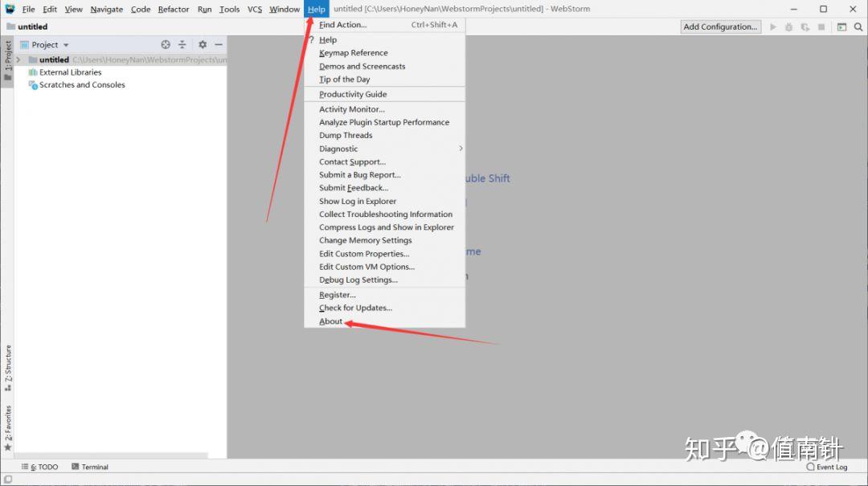Choose About in Help menu

(x=385, y=321)
